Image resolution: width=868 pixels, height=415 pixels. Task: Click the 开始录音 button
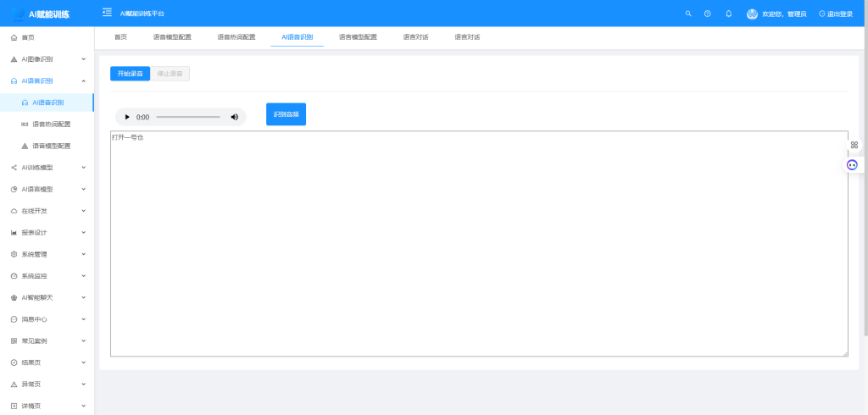(x=130, y=74)
